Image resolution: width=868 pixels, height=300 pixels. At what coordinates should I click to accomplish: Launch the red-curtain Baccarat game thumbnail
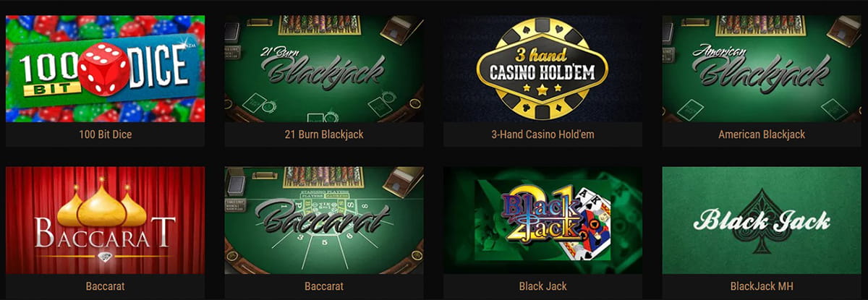pyautogui.click(x=105, y=220)
